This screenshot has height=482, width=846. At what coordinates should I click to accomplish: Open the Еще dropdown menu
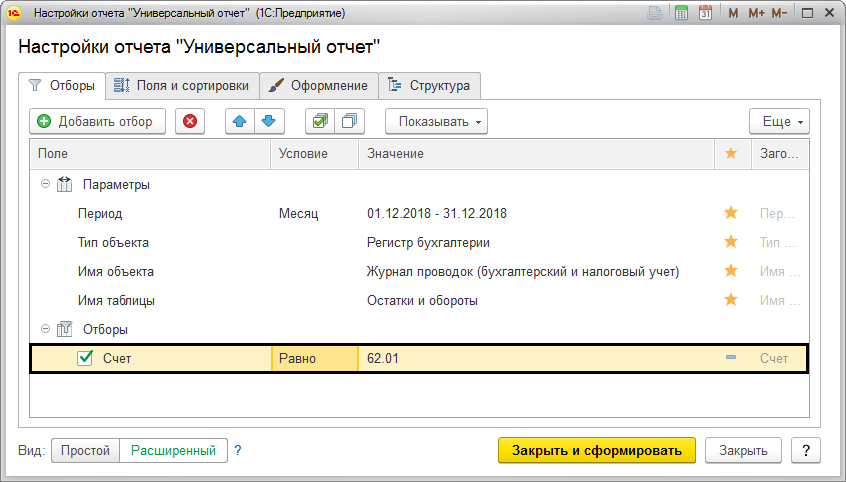pyautogui.click(x=779, y=121)
